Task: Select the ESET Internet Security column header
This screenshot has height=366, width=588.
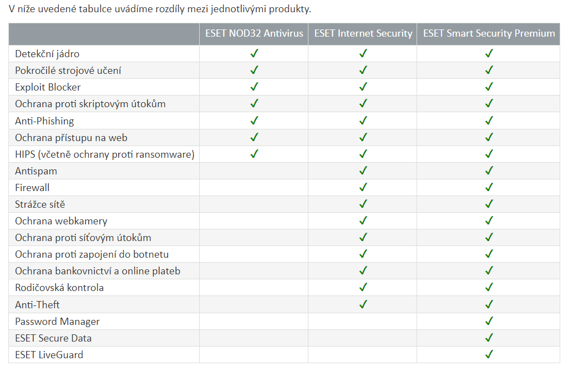Action: pos(363,34)
